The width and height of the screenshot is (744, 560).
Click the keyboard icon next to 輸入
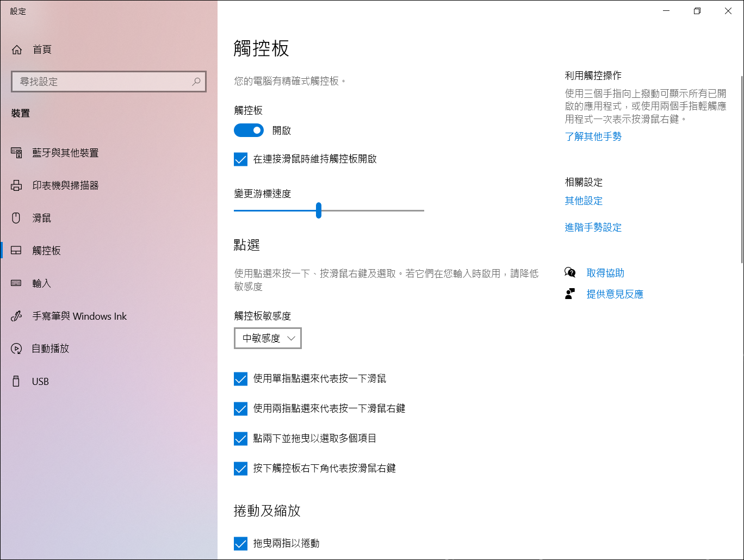[16, 283]
